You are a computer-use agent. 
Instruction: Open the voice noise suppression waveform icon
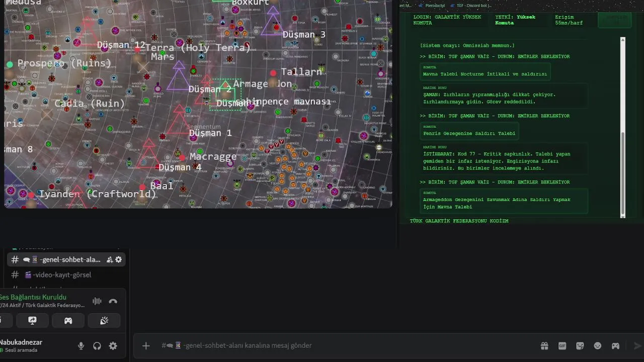pyautogui.click(x=97, y=301)
